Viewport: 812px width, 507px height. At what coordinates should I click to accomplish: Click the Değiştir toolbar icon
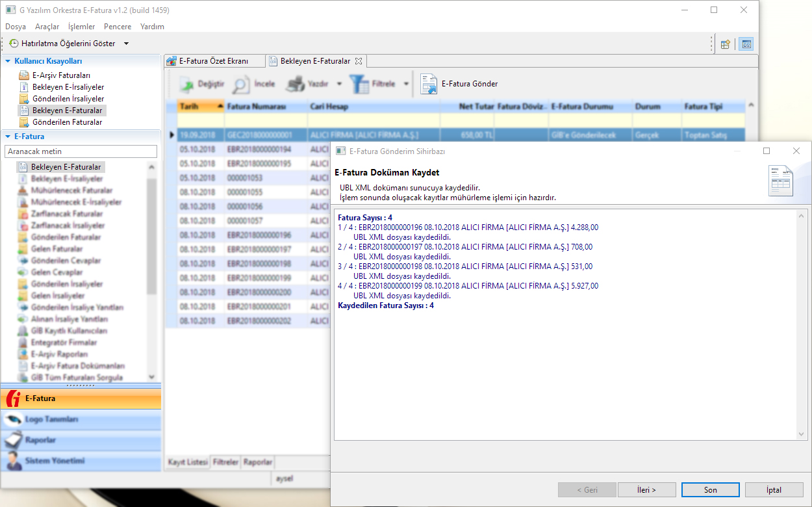coord(187,84)
